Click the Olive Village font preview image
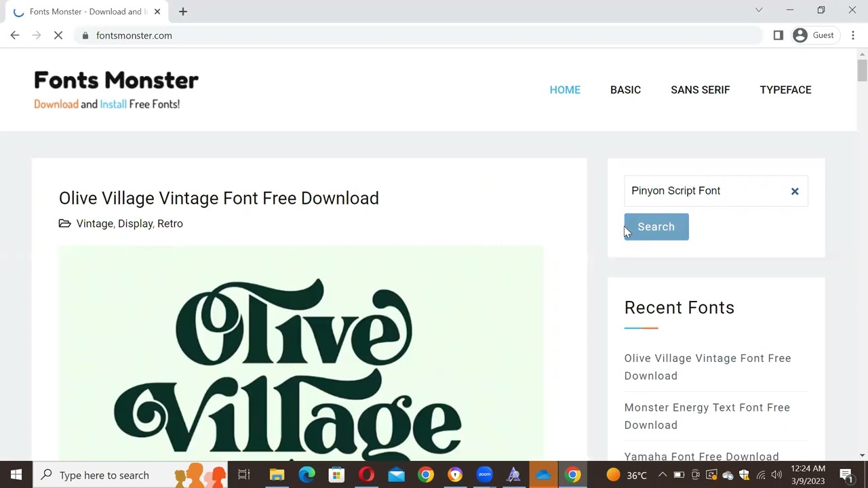Screen dimensions: 868x488 [x=301, y=352]
